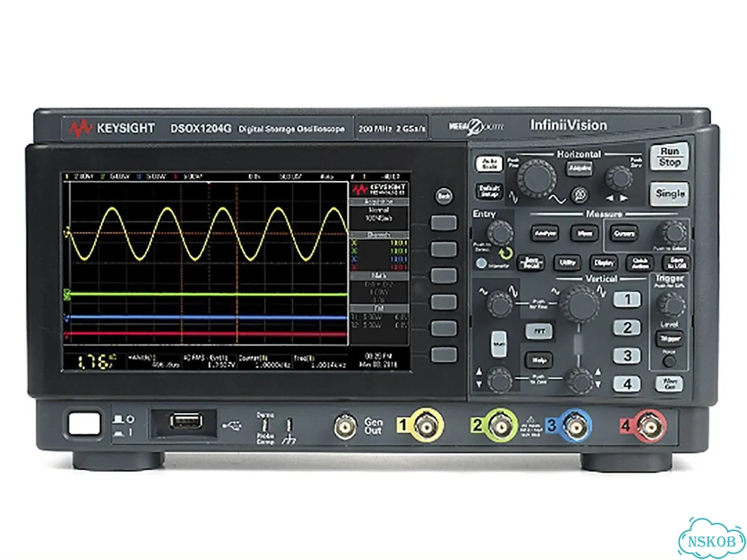
Task: Tap the Meas measurement key
Action: coord(584,234)
